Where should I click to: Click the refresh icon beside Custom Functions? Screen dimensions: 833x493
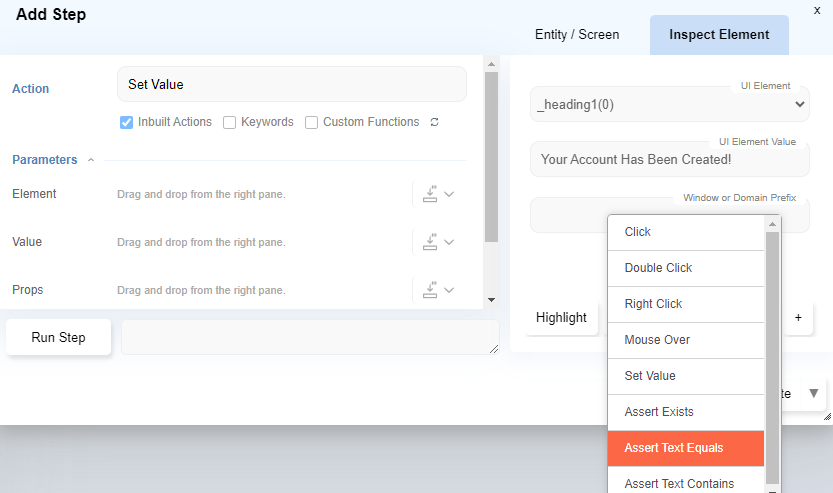pyautogui.click(x=434, y=122)
